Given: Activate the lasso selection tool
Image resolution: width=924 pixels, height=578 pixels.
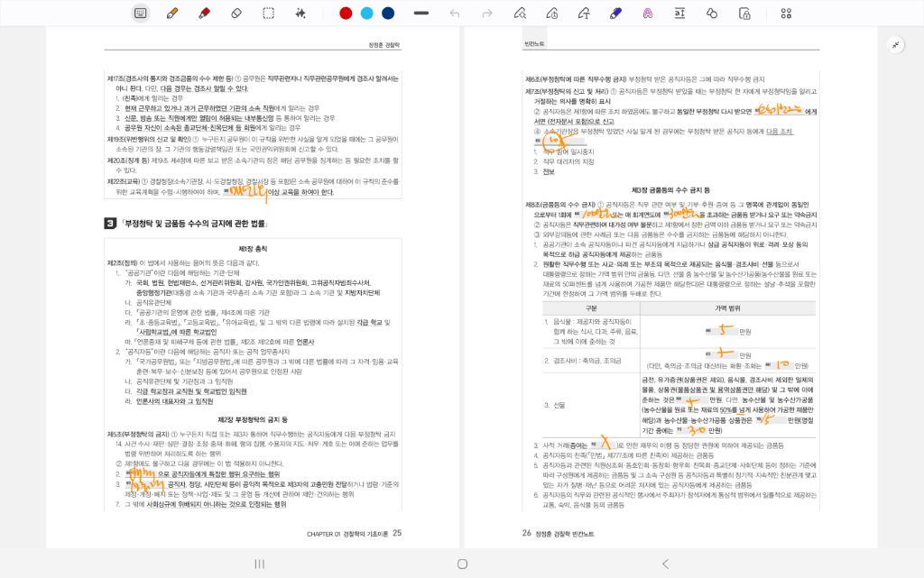Looking at the screenshot, I should (269, 14).
